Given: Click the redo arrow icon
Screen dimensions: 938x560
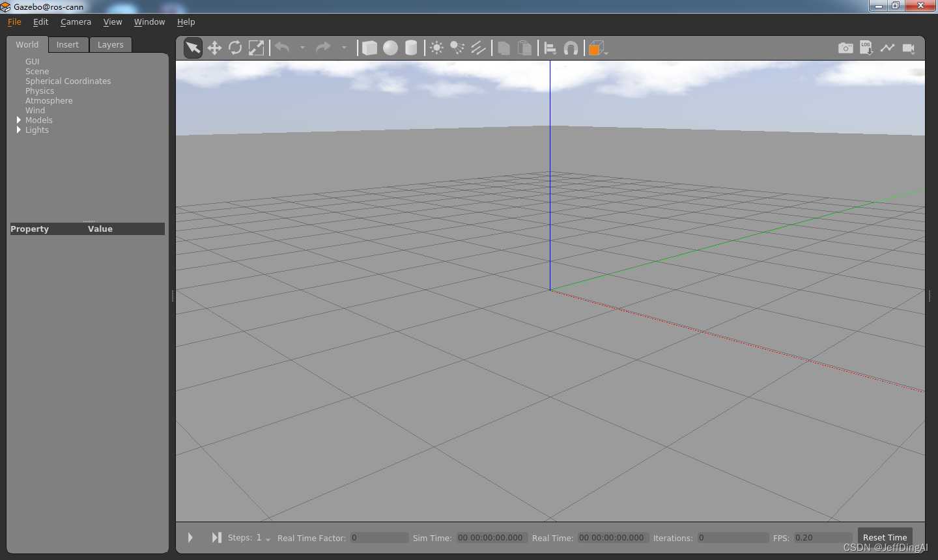Looking at the screenshot, I should click(x=323, y=48).
